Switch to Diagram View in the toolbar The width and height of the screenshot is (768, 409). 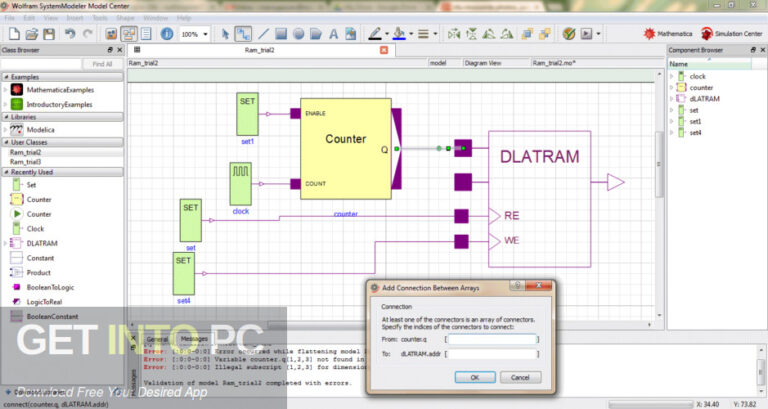pos(129,34)
